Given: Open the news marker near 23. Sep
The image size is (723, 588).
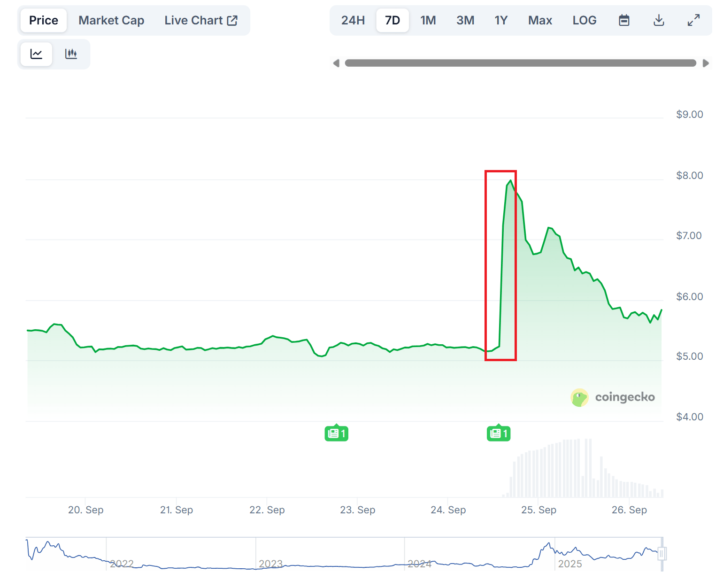Looking at the screenshot, I should 336,433.
